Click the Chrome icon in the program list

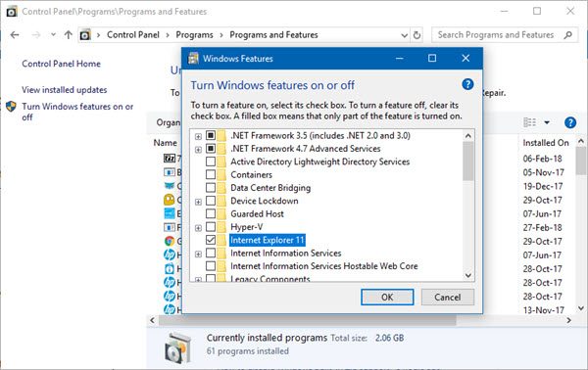[x=170, y=241]
